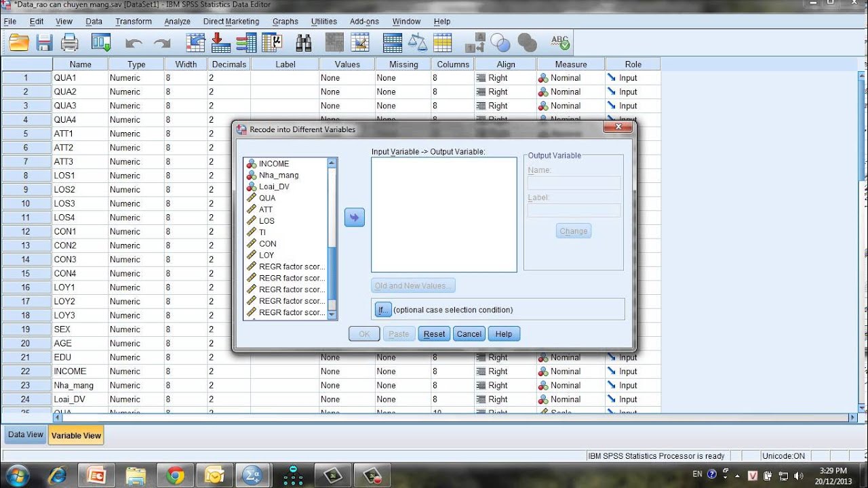Click row header 24 for Loai_DV
This screenshot has width=868, height=488.
pyautogui.click(x=26, y=399)
